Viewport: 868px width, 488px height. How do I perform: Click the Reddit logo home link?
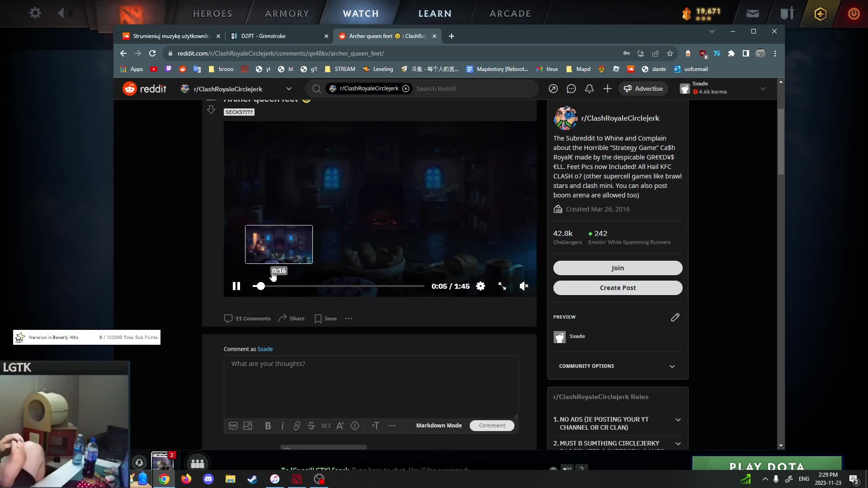(145, 89)
